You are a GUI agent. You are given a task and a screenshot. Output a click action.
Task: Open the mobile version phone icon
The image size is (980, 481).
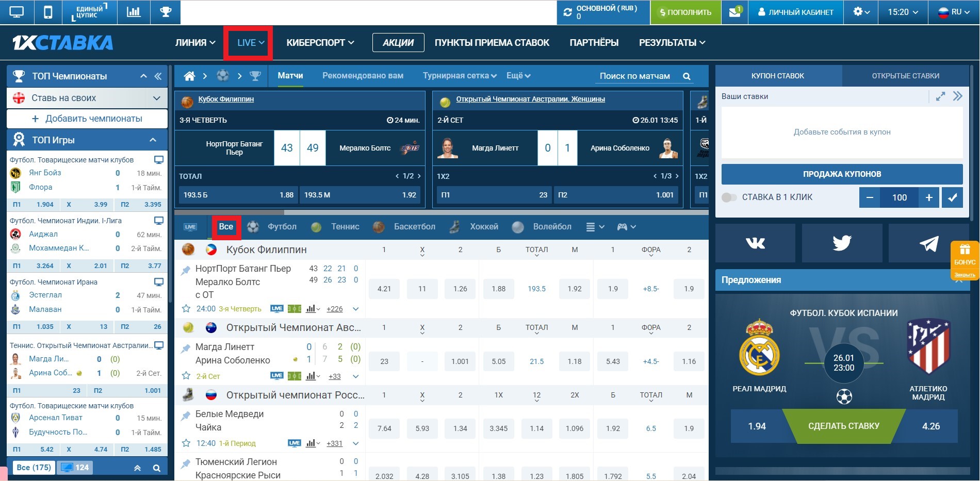coord(48,12)
